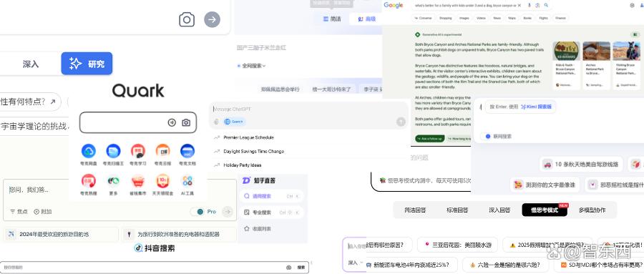Click the send arrow beside the Pro toggle

[227, 212]
